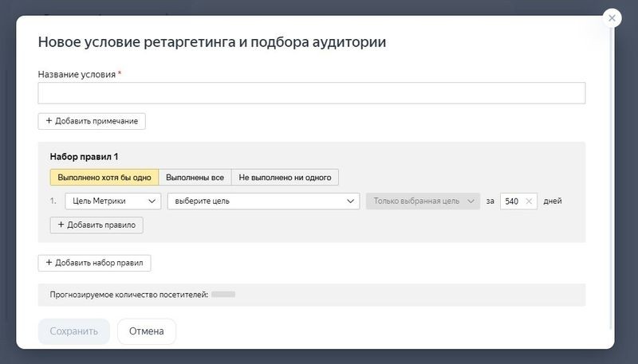Click the dialog title text
638x364 pixels.
click(x=212, y=42)
